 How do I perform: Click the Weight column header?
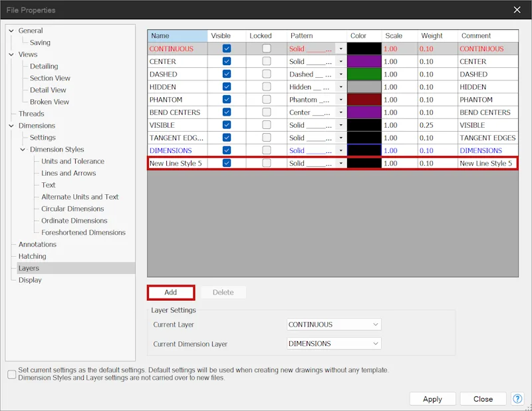tap(438, 36)
